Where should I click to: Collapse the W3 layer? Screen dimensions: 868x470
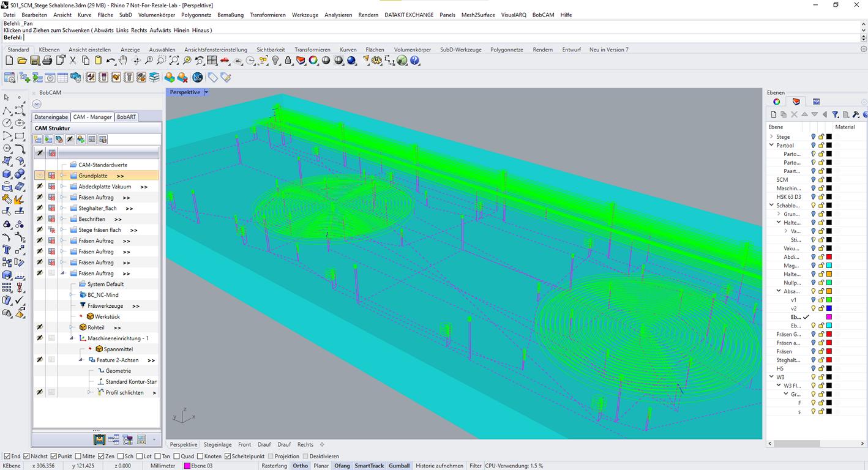pos(771,377)
